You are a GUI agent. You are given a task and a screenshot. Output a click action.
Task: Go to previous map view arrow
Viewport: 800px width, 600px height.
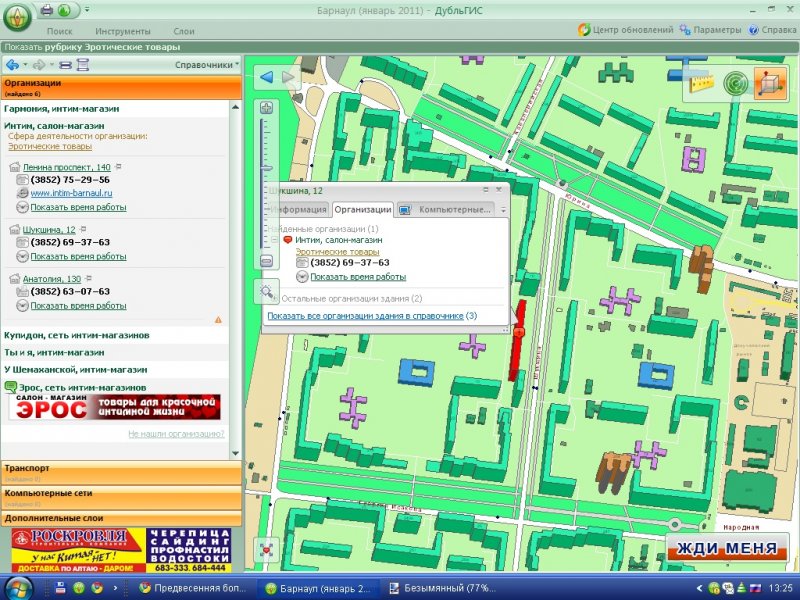[266, 77]
